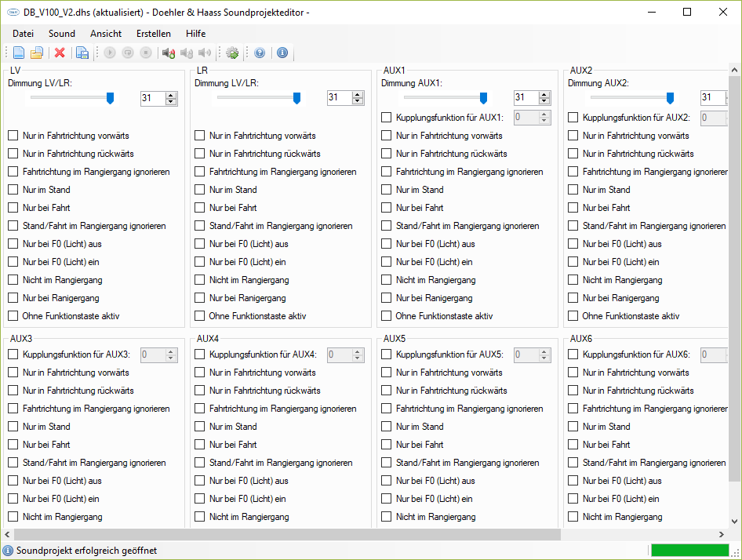Decrease LR dimming spinner down arrow
The width and height of the screenshot is (742, 560).
pyautogui.click(x=358, y=101)
